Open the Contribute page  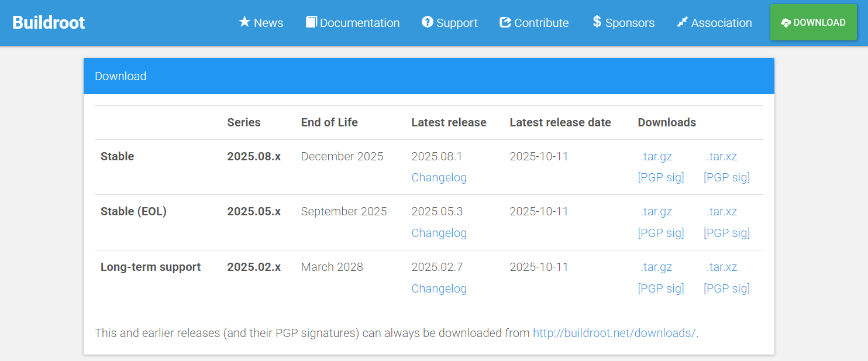tap(534, 23)
